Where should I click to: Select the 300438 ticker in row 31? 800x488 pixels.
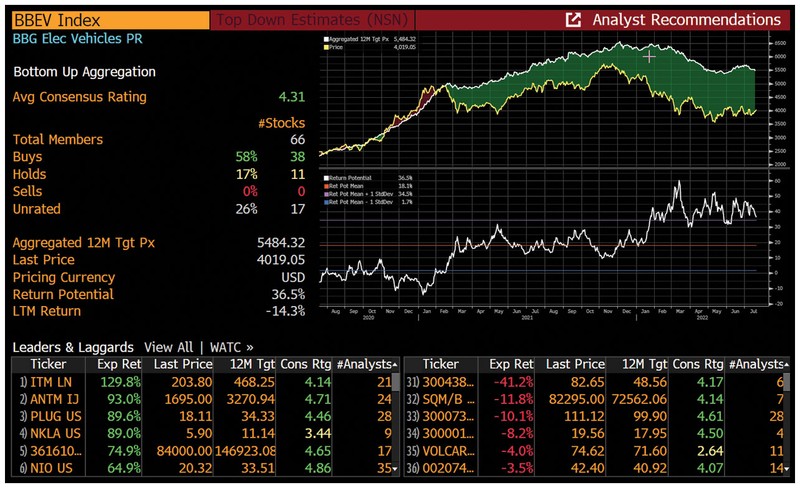448,382
